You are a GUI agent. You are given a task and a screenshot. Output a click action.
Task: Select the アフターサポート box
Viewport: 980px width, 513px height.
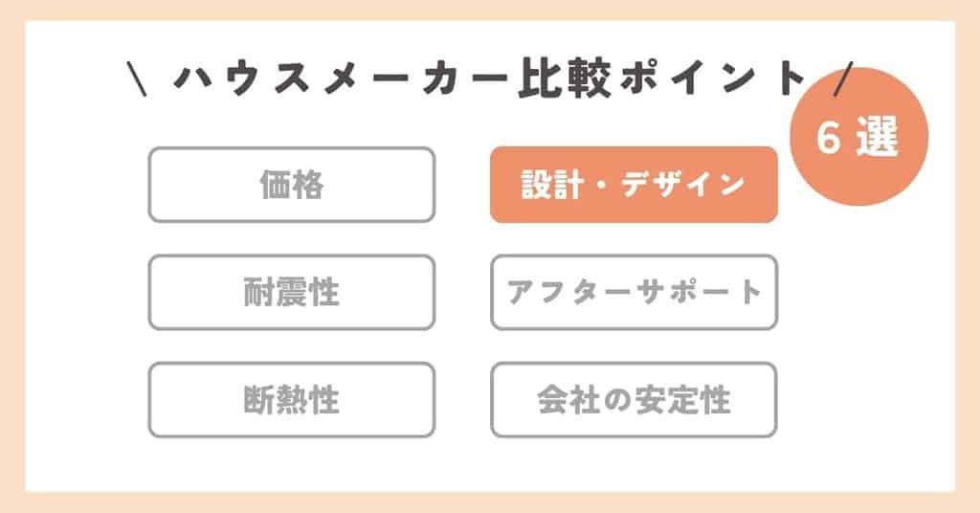point(634,292)
